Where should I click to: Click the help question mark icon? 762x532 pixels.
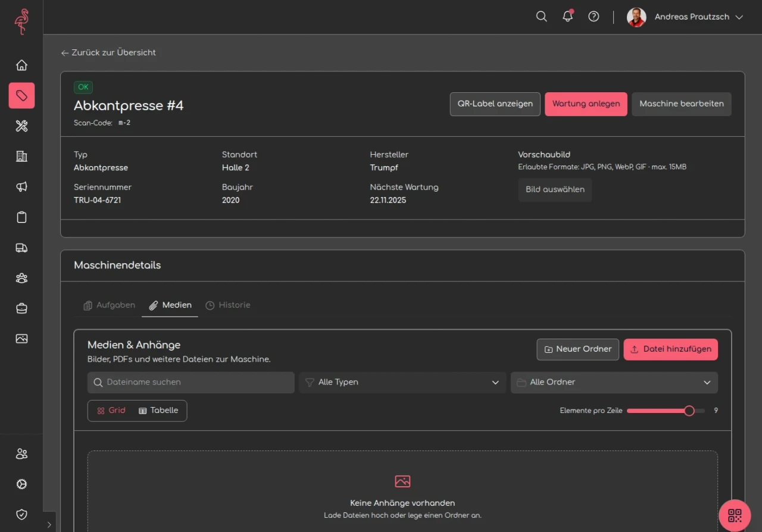point(594,17)
